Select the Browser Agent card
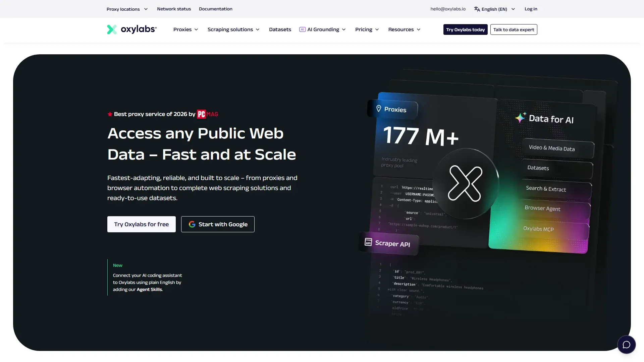The width and height of the screenshot is (644, 362). coord(555,209)
